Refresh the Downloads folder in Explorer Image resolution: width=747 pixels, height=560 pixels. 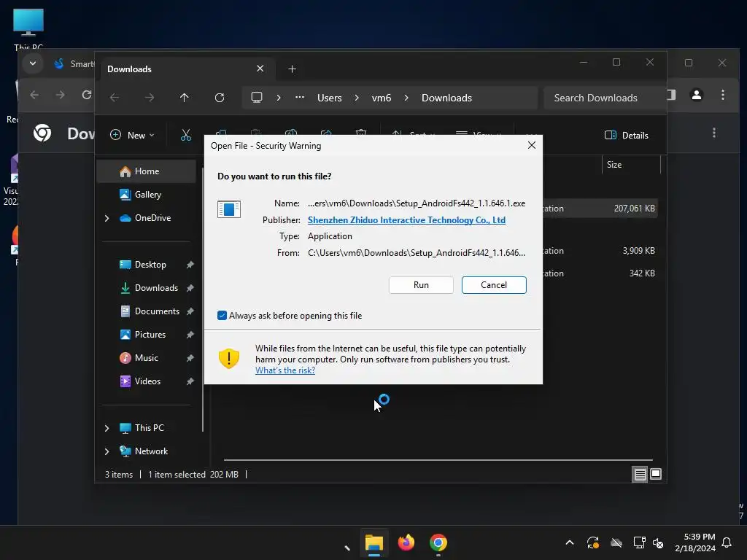coord(219,98)
